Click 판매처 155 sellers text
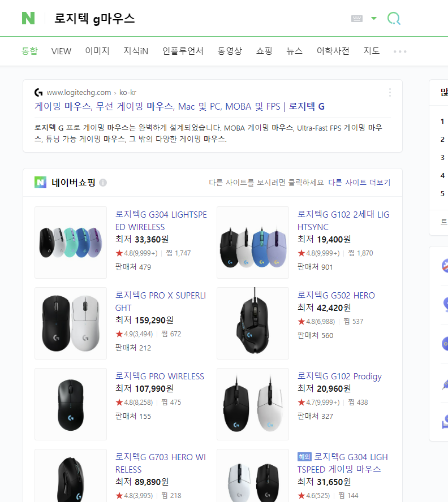This screenshot has width=448, height=502. pos(133,416)
